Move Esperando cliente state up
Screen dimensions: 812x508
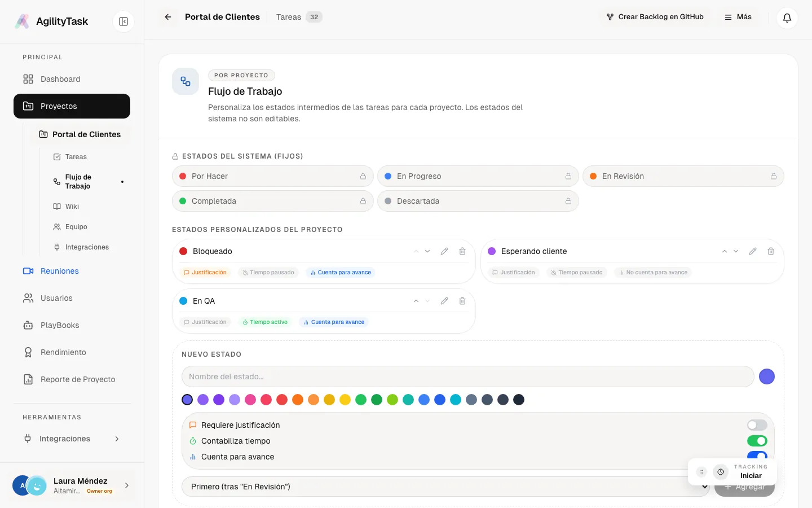tap(725, 251)
